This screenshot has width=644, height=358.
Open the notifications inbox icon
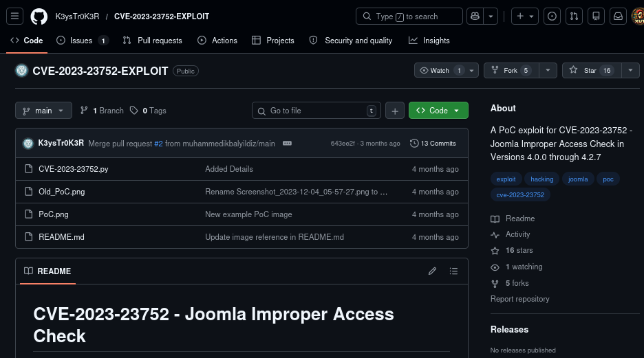[618, 16]
